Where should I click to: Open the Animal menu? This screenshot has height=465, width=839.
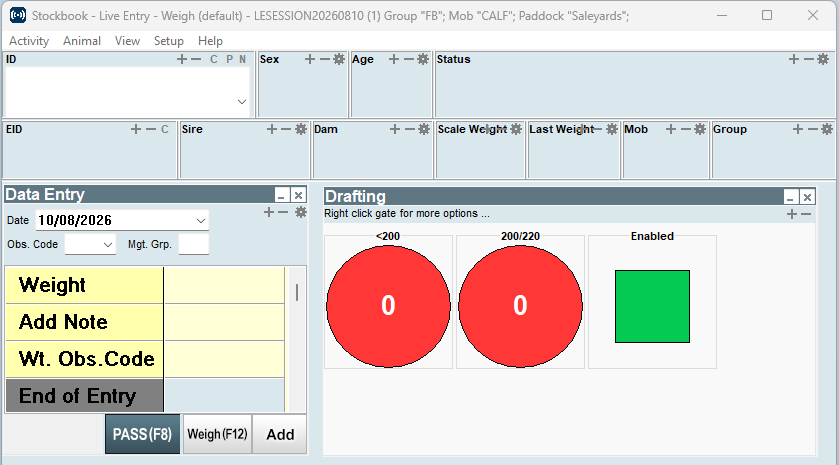(x=82, y=41)
